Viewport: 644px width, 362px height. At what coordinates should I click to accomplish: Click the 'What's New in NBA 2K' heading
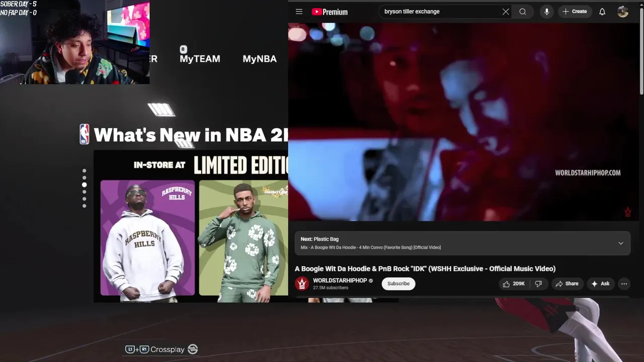[x=191, y=135]
